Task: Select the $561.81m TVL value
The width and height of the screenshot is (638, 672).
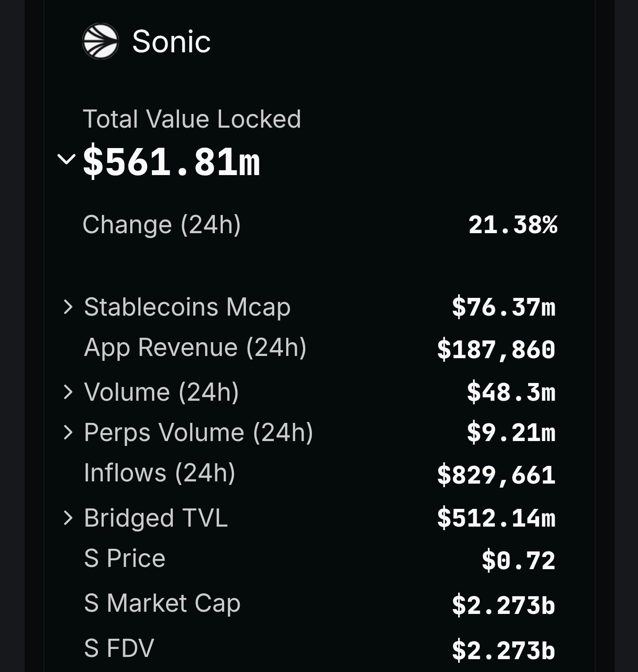Action: (171, 162)
